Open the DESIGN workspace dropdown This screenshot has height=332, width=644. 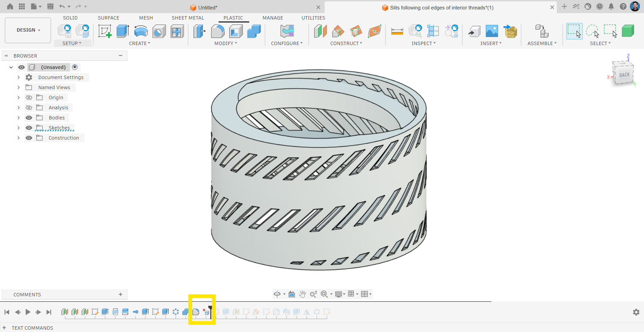point(28,30)
